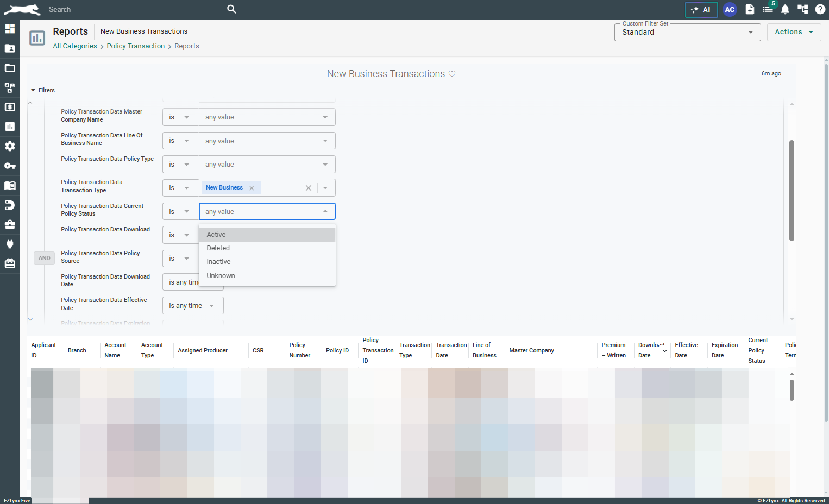The image size is (829, 504).
Task: Open Effective Date 'is any time' dropdown
Action: click(x=193, y=306)
